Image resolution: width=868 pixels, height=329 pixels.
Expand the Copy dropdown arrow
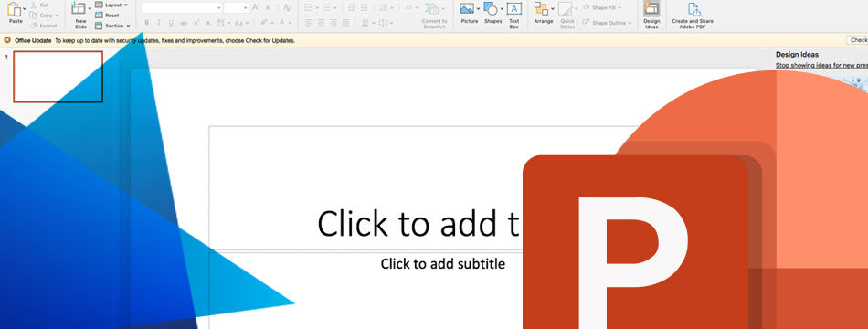tap(57, 16)
